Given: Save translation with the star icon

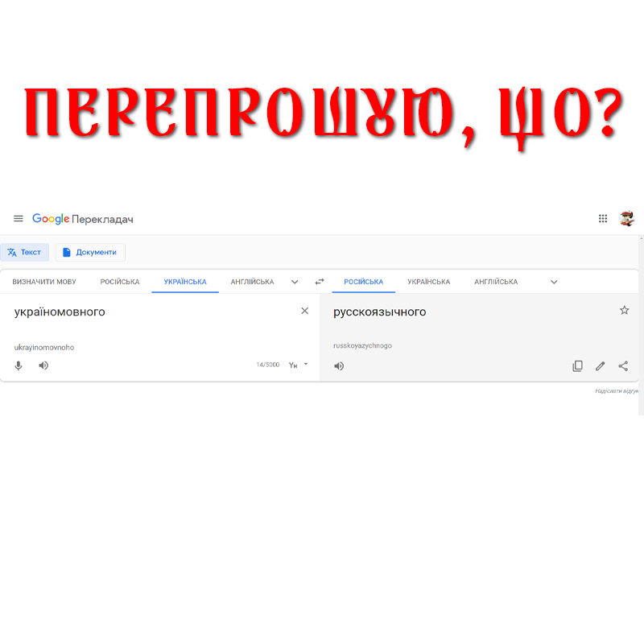Looking at the screenshot, I should tap(625, 310).
